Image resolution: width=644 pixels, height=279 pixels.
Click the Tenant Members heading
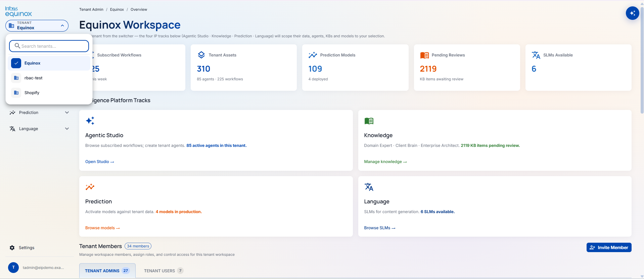100,246
